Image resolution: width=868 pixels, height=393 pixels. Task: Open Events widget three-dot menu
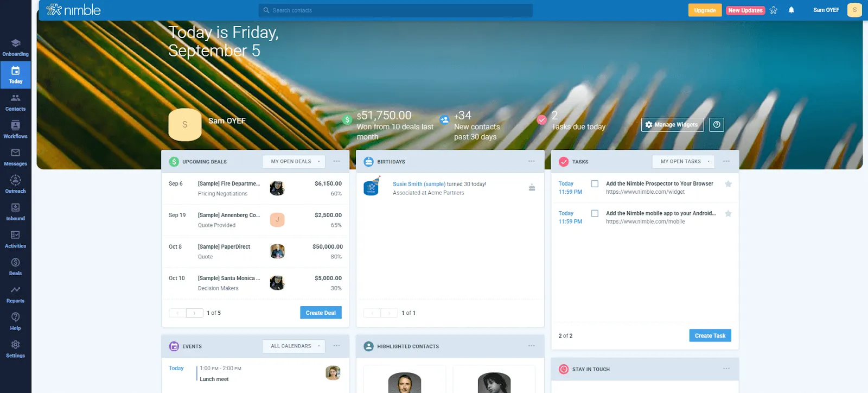pyautogui.click(x=336, y=346)
